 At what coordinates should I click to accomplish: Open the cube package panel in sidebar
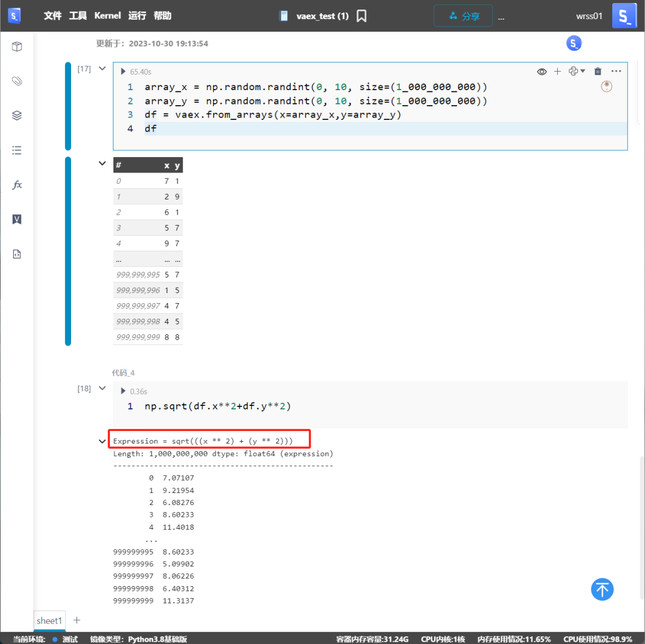click(x=17, y=47)
